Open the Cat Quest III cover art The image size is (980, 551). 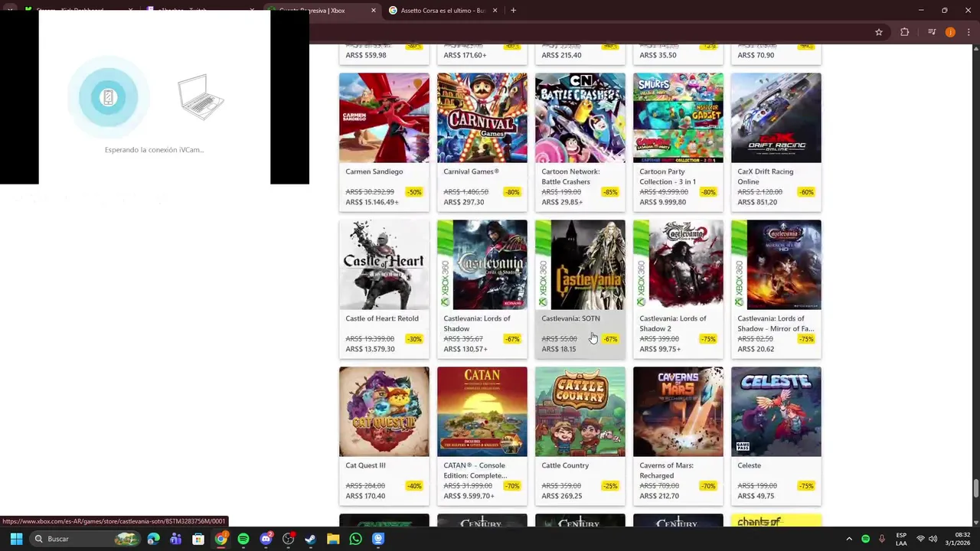pos(384,412)
